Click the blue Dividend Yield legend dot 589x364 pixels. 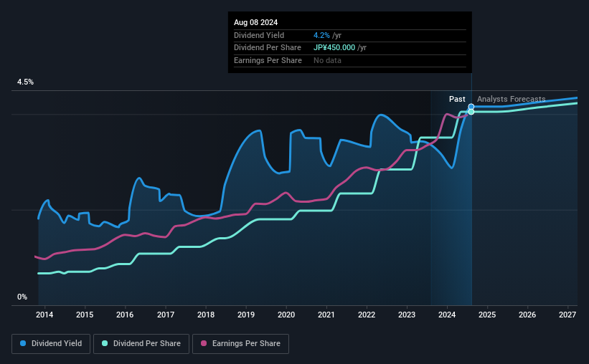(23, 343)
